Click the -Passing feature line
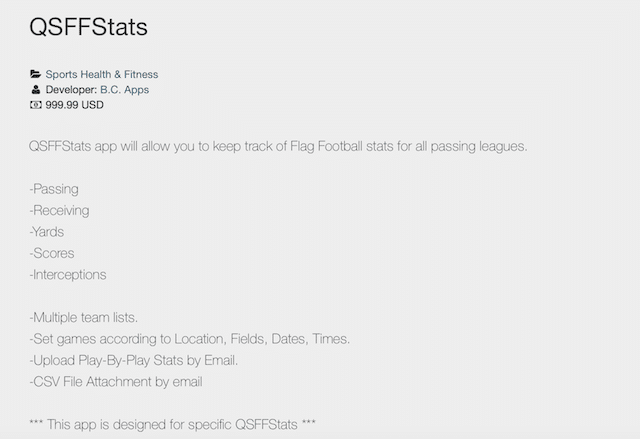 click(54, 189)
